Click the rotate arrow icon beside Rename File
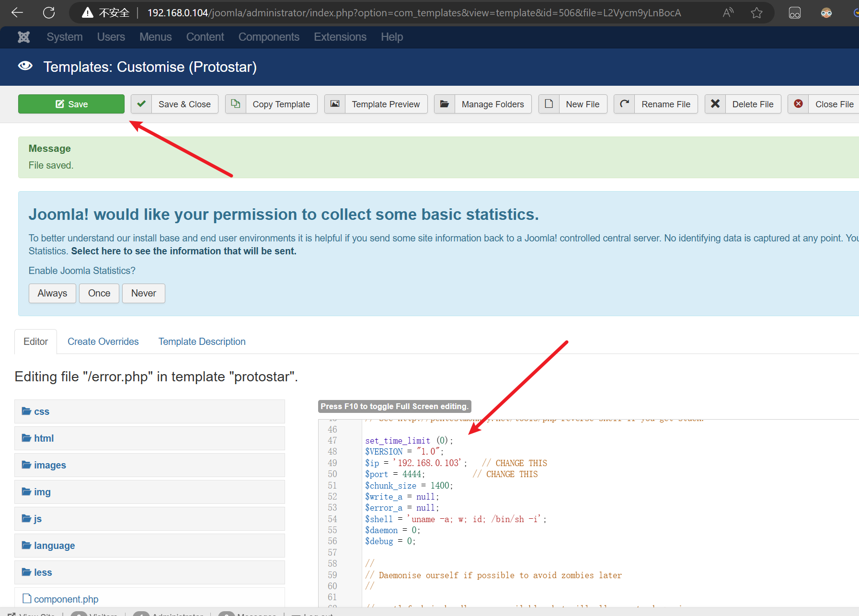The width and height of the screenshot is (859, 616). (x=625, y=104)
